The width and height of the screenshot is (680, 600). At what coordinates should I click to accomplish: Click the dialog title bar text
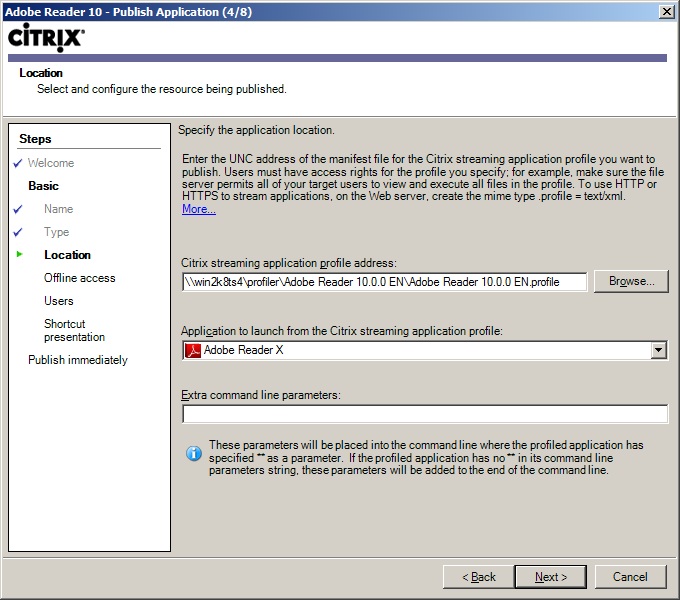tap(128, 12)
